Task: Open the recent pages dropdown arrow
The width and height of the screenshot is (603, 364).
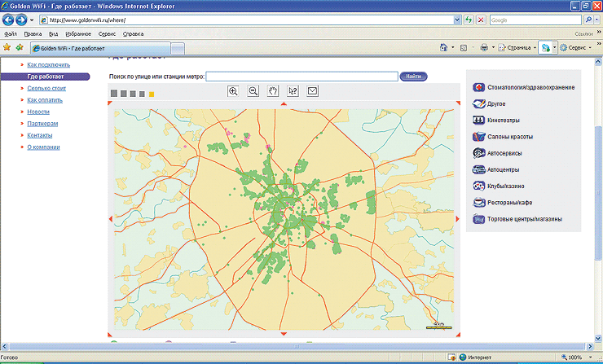Action: (x=32, y=20)
